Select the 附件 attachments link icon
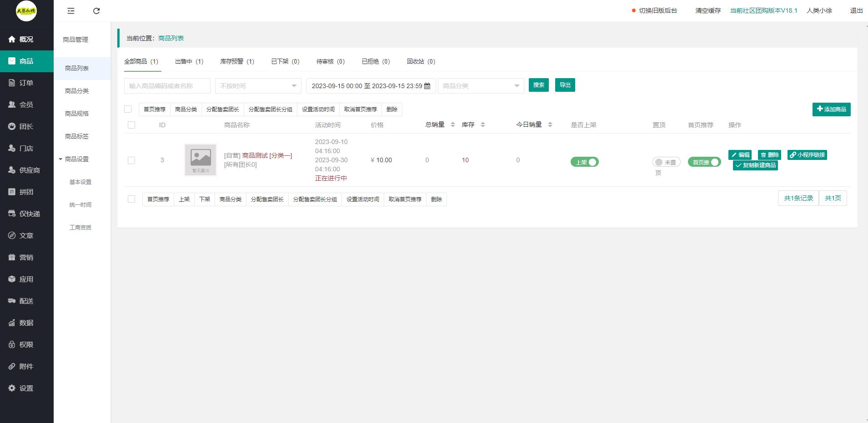The height and width of the screenshot is (423, 868). coord(12,367)
